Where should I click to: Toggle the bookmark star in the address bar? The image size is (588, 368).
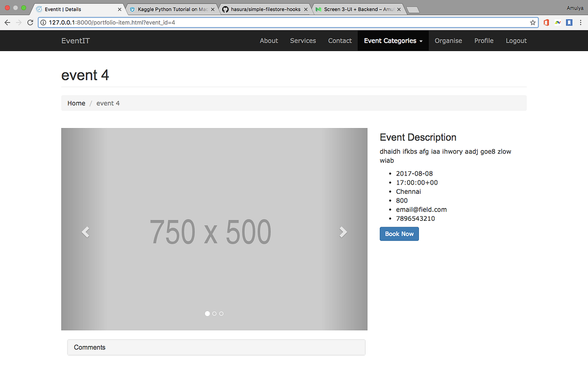point(533,22)
